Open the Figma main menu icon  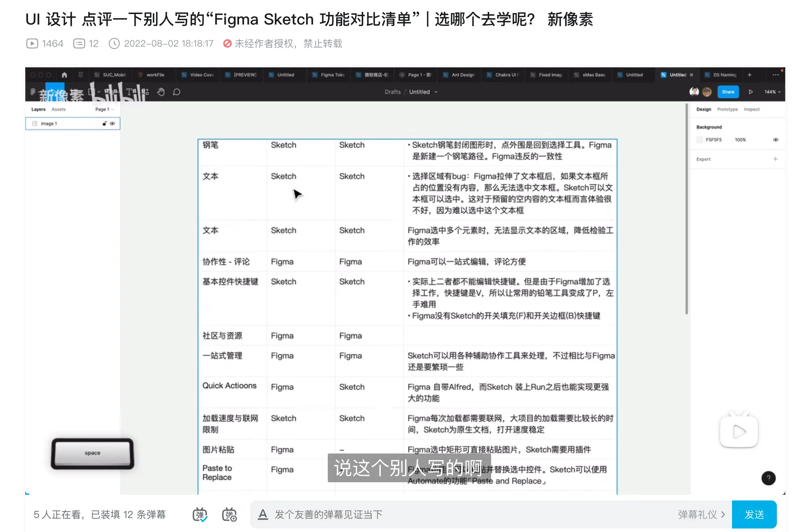(x=33, y=92)
